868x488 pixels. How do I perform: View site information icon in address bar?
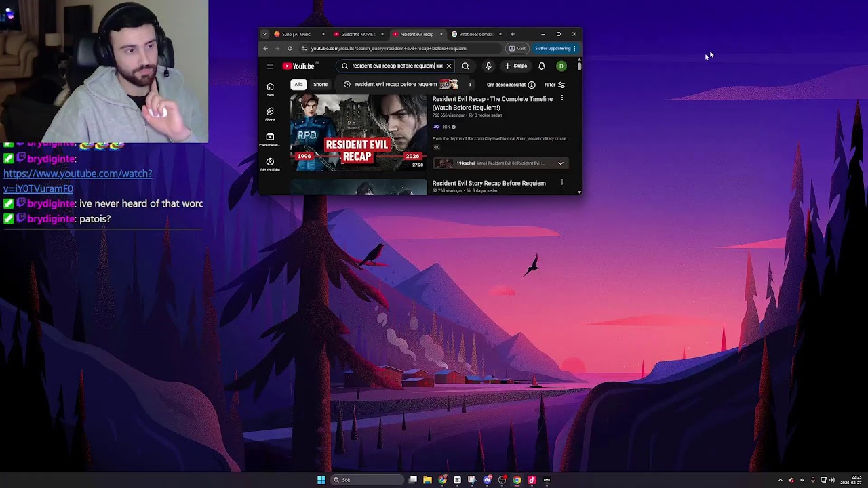pos(304,49)
